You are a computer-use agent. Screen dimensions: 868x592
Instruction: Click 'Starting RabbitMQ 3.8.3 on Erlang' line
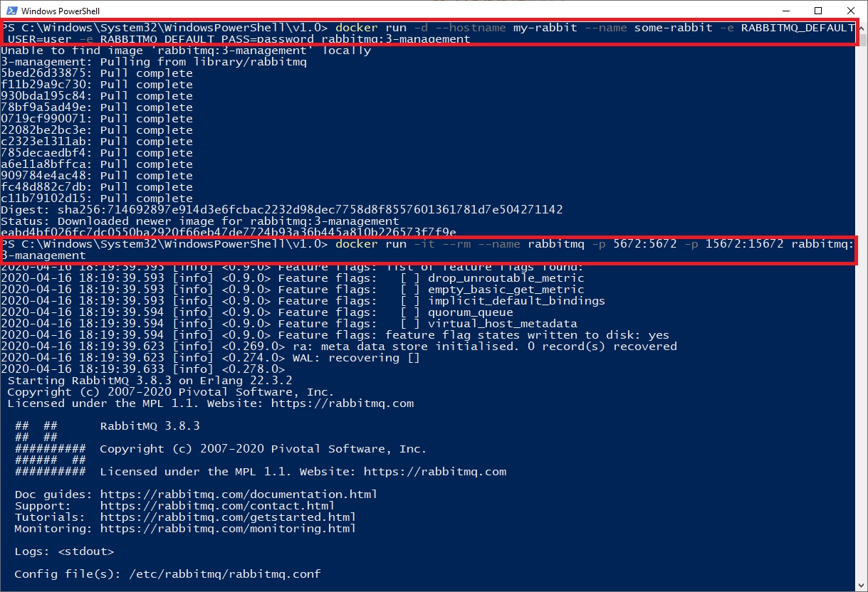pyautogui.click(x=150, y=381)
